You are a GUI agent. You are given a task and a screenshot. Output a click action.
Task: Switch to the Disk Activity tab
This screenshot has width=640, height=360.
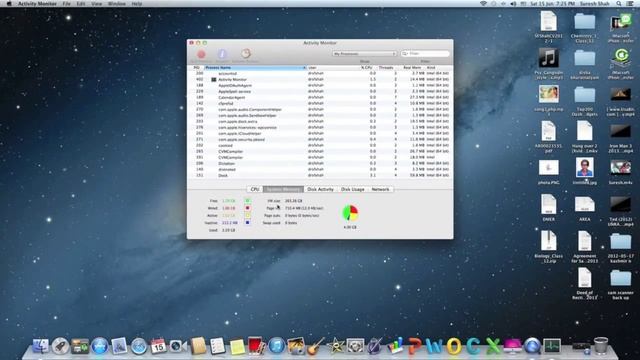[320, 189]
